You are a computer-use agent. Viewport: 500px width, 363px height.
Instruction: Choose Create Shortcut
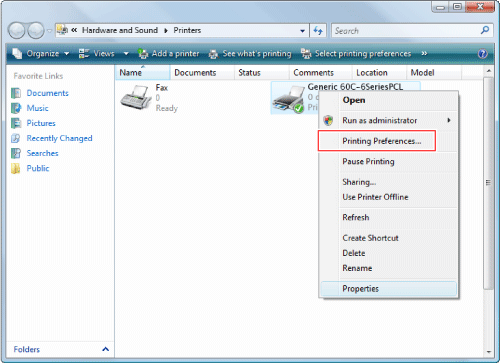point(388,238)
